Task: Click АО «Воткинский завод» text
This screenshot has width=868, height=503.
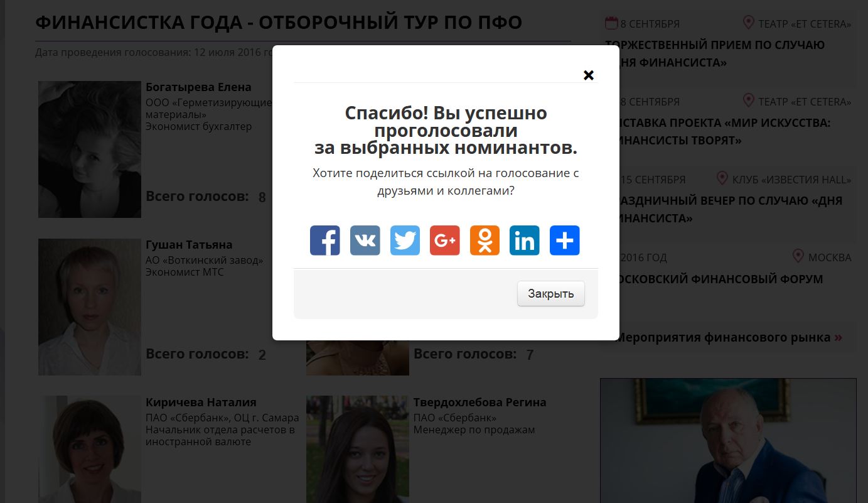Action: [205, 260]
